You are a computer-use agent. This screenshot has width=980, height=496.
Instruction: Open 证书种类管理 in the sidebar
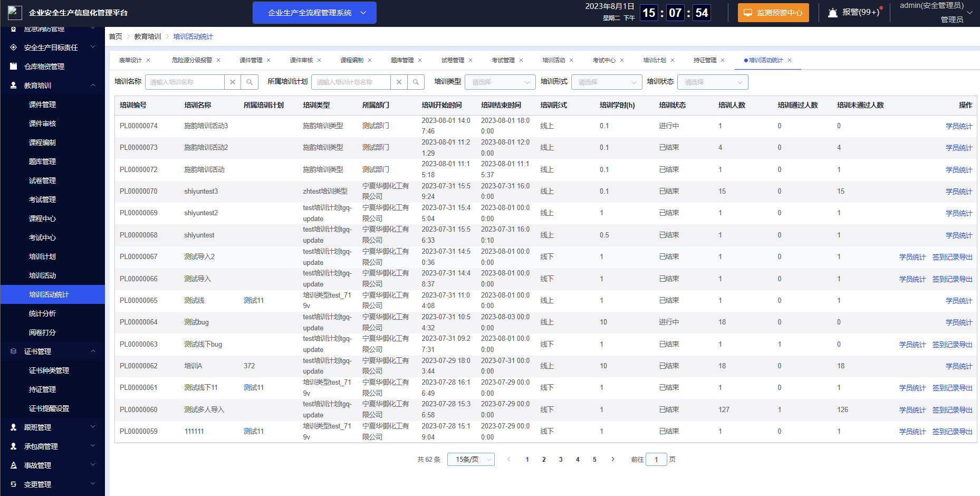[x=49, y=370]
